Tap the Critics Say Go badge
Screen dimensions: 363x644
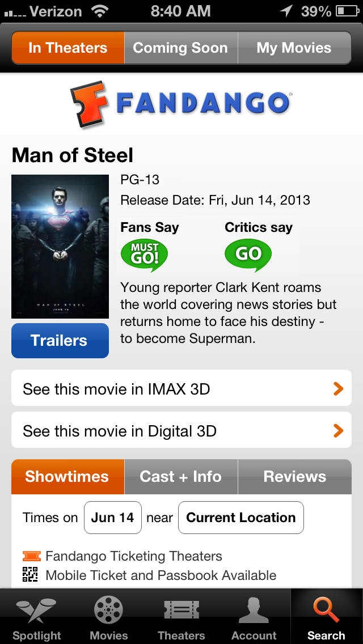pos(248,256)
